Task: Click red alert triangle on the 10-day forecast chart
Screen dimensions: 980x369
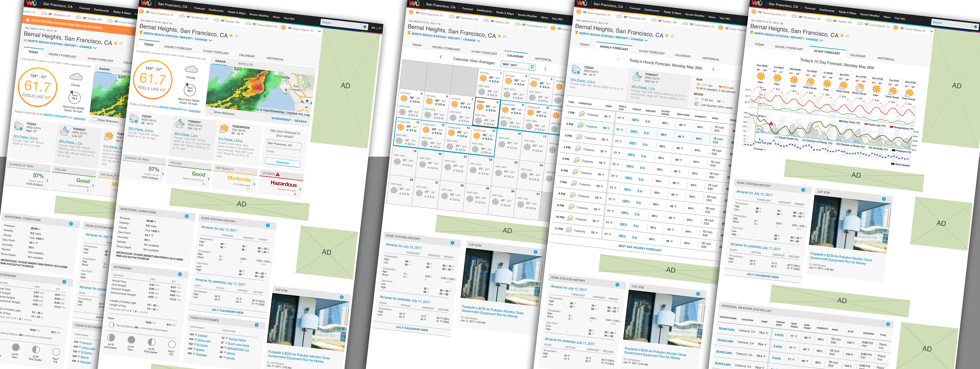Action: click(x=771, y=123)
